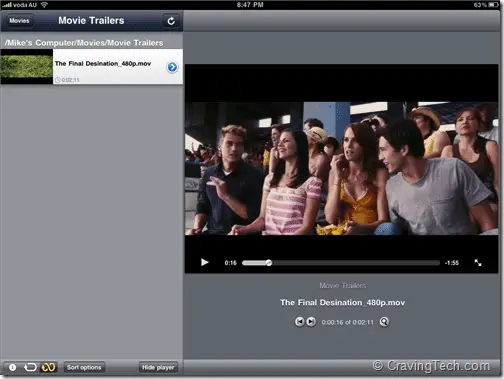Click the file title text below the video
The width and height of the screenshot is (504, 379).
[342, 303]
